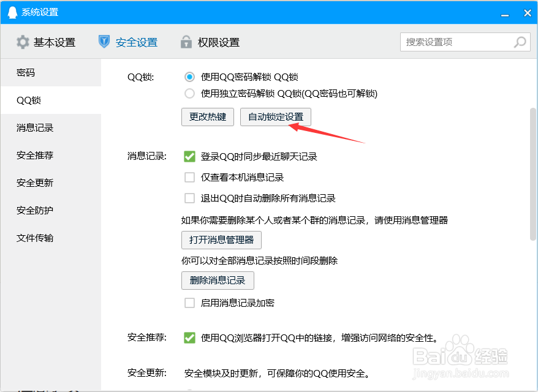Minimize the 系统设置 window

pyautogui.click(x=505, y=15)
